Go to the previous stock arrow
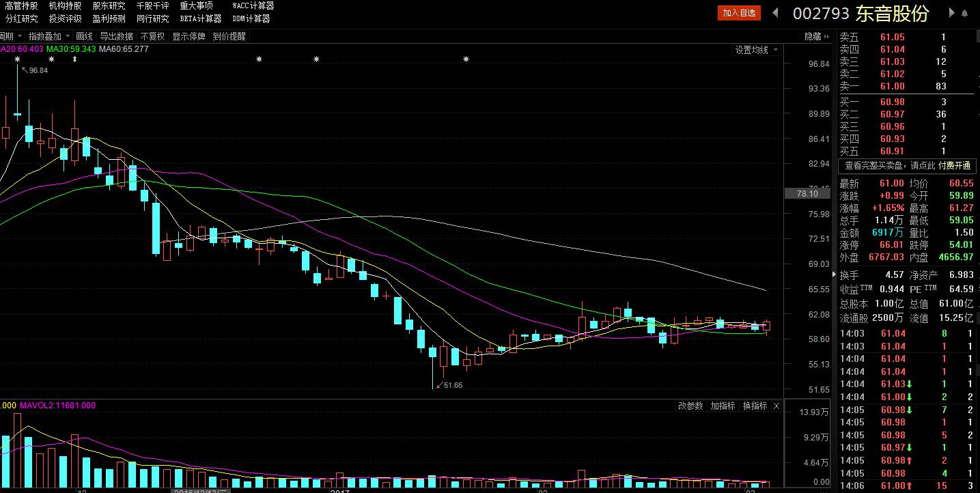The height and width of the screenshot is (493, 980). [775, 12]
